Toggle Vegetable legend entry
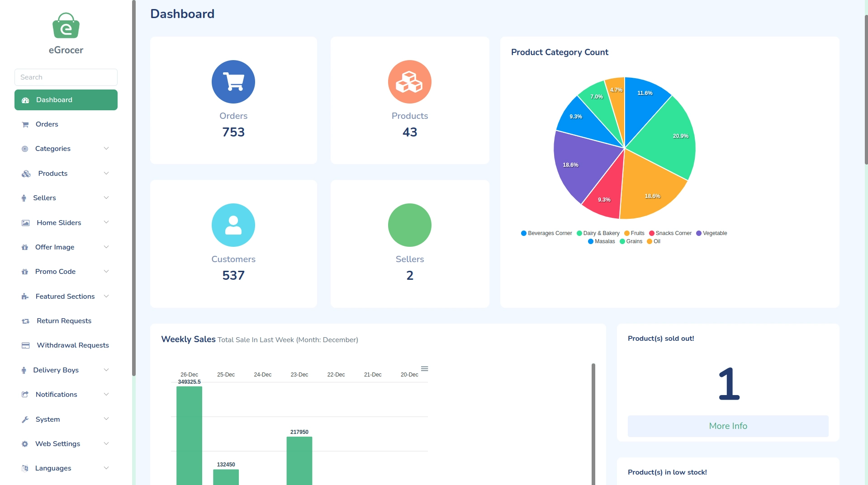Screen dimensions: 868x485 711,233
